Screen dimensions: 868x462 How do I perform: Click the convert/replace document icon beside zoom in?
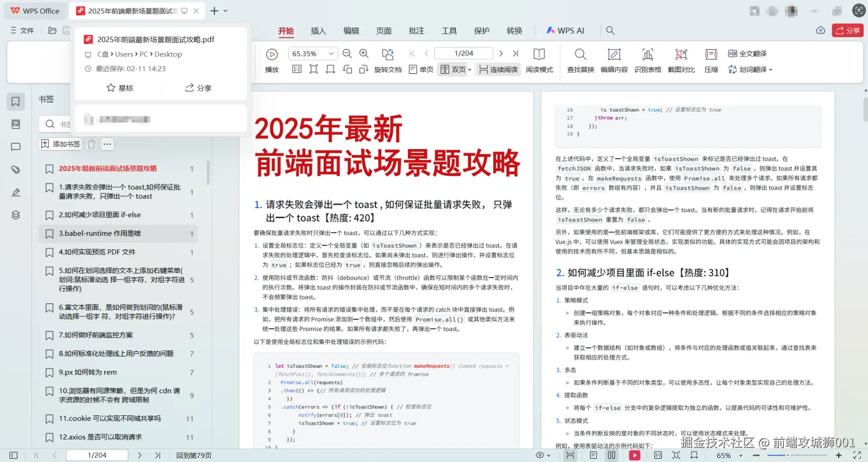[388, 54]
